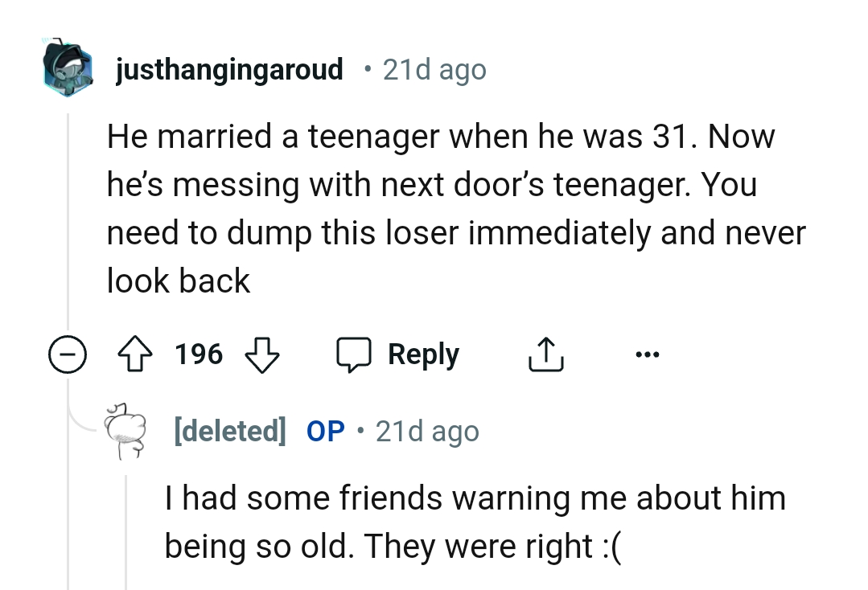Open the share options for the comment

[545, 354]
